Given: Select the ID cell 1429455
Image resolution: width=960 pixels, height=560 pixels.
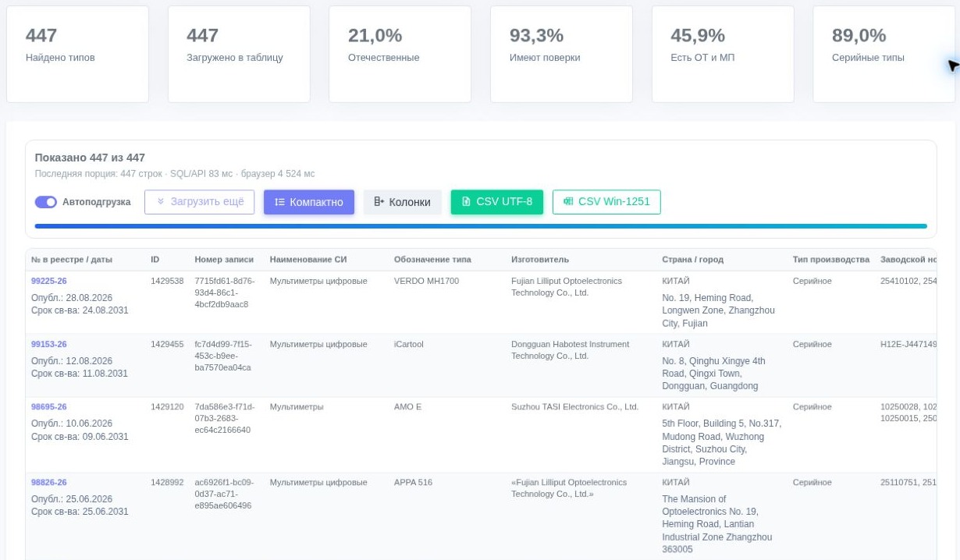Looking at the screenshot, I should point(167,344).
